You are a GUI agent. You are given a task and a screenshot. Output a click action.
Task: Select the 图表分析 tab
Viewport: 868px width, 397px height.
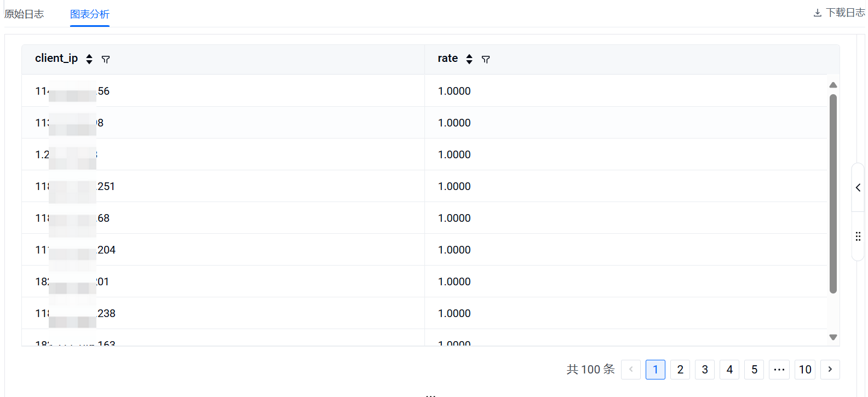(x=90, y=14)
